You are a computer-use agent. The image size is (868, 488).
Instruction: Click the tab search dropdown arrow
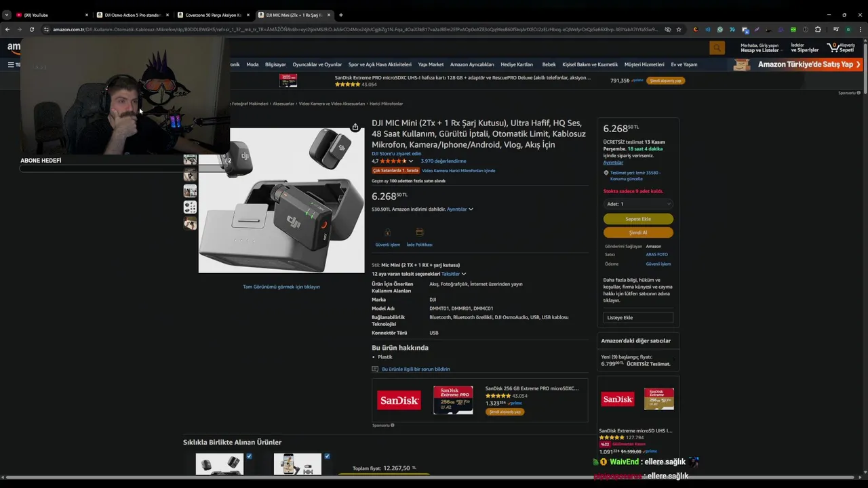(6, 15)
